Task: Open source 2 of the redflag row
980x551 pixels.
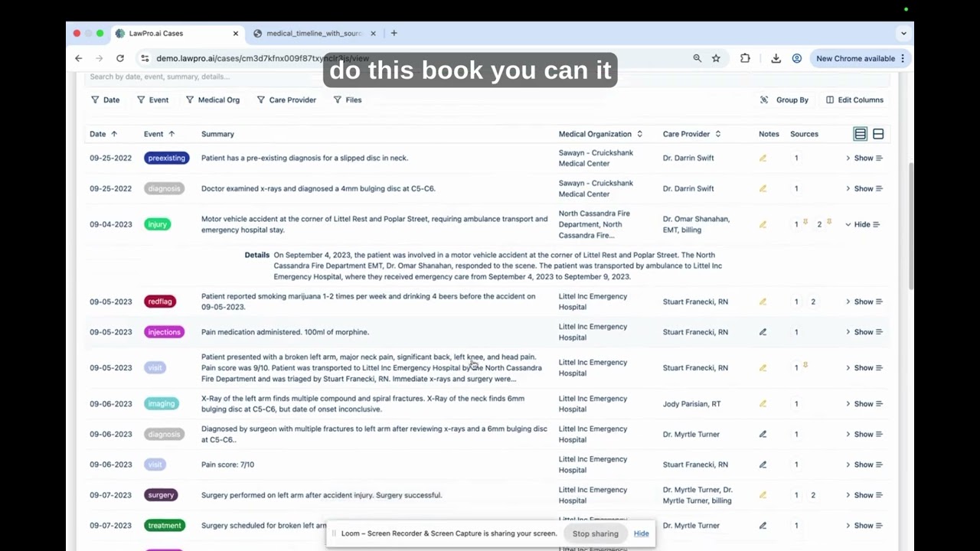Action: pos(813,302)
